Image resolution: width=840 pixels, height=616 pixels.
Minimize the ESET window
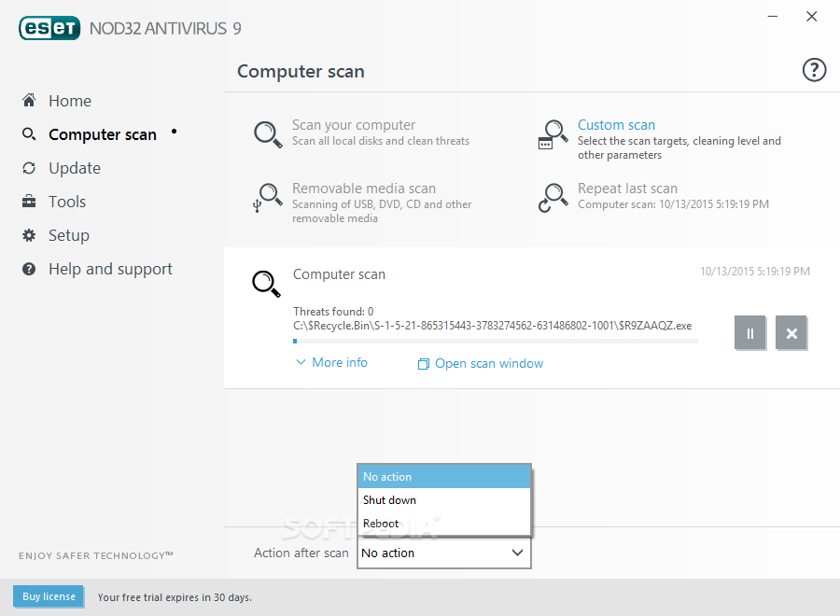coord(773,17)
